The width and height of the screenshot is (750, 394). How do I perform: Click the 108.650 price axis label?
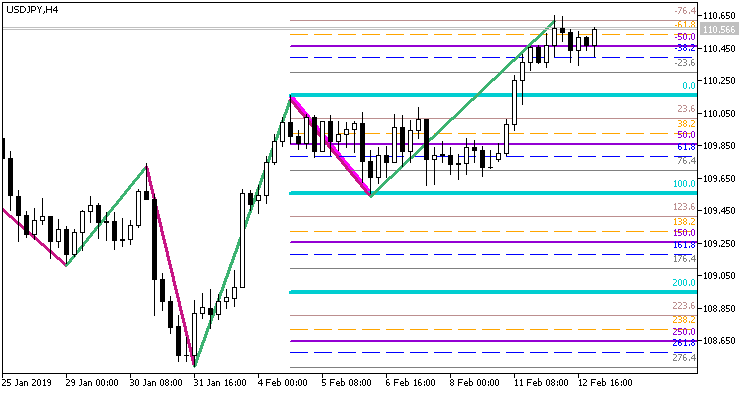719,341
